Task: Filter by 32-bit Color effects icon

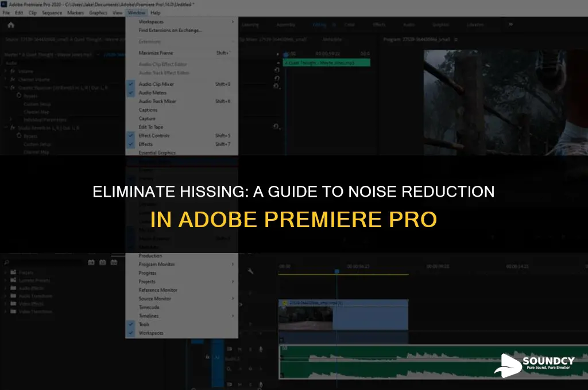Action: (x=102, y=263)
